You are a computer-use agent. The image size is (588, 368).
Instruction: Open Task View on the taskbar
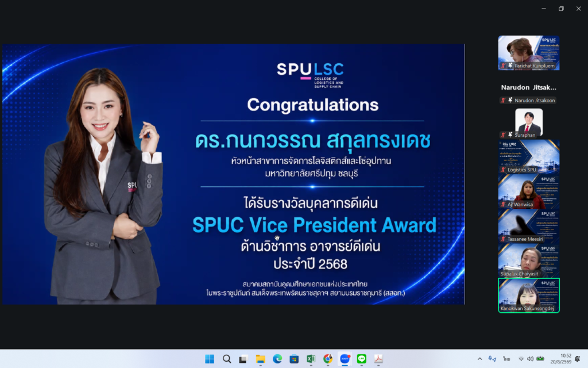243,359
